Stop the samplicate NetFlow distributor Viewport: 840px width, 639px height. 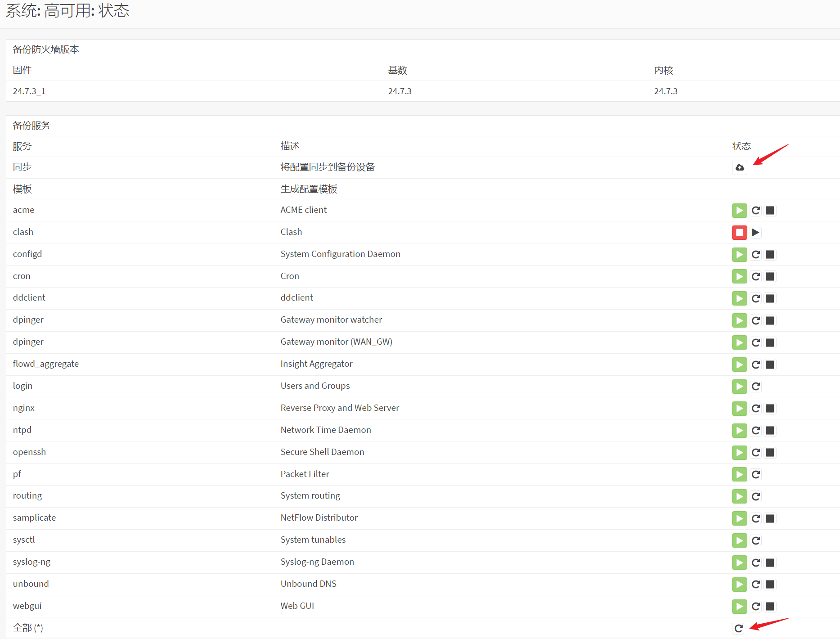(770, 519)
